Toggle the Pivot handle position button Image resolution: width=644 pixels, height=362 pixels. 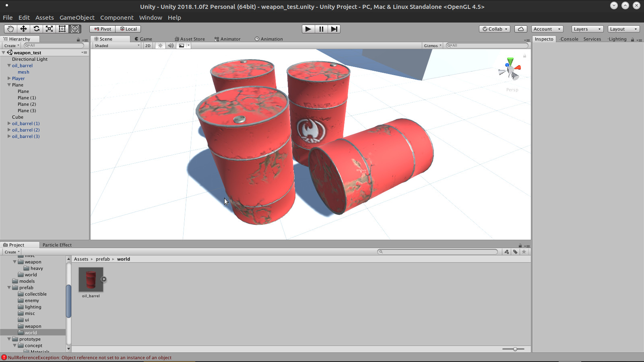[x=103, y=29]
